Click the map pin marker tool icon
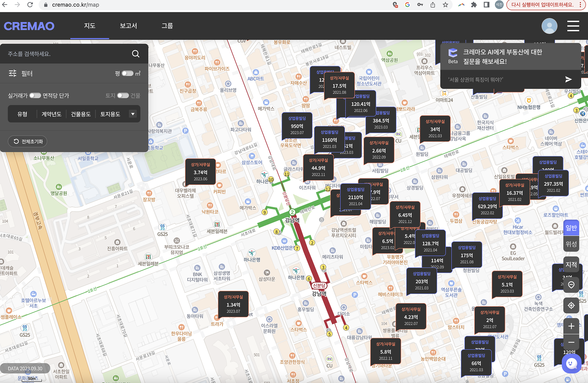The width and height of the screenshot is (588, 383). 571,285
